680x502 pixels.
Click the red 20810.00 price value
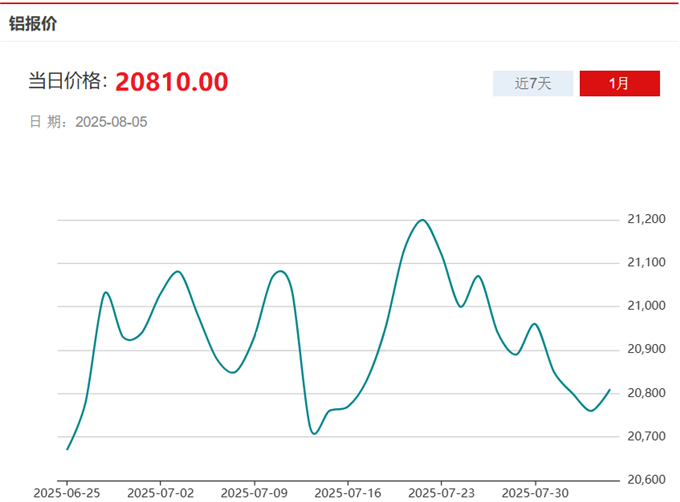tap(171, 82)
